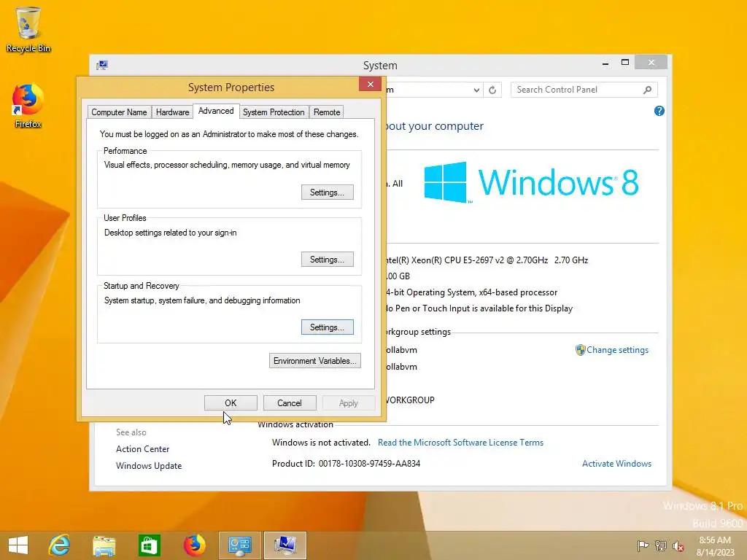Viewport: 747px width, 560px height.
Task: Select the System window taskbar item
Action: tap(285, 545)
